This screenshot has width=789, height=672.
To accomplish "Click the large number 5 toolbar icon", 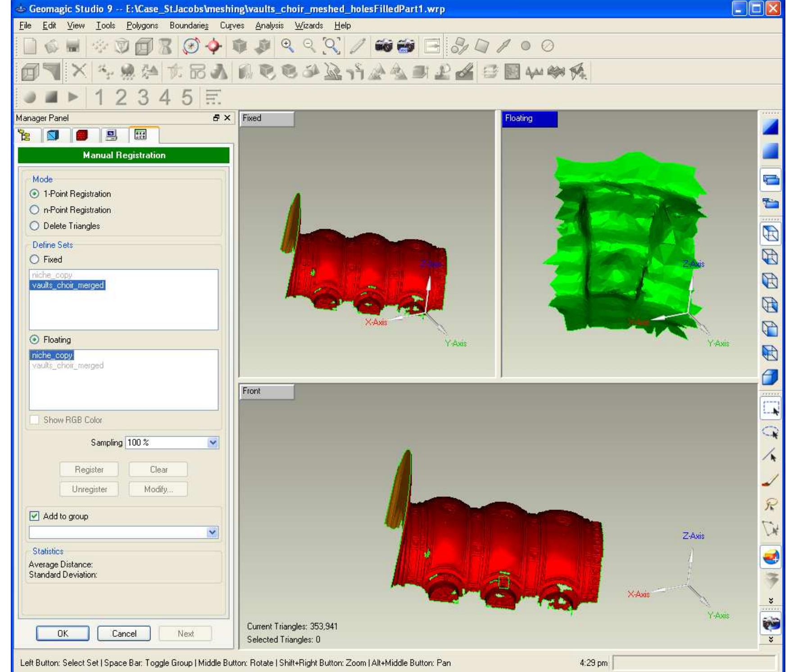I will coord(187,97).
